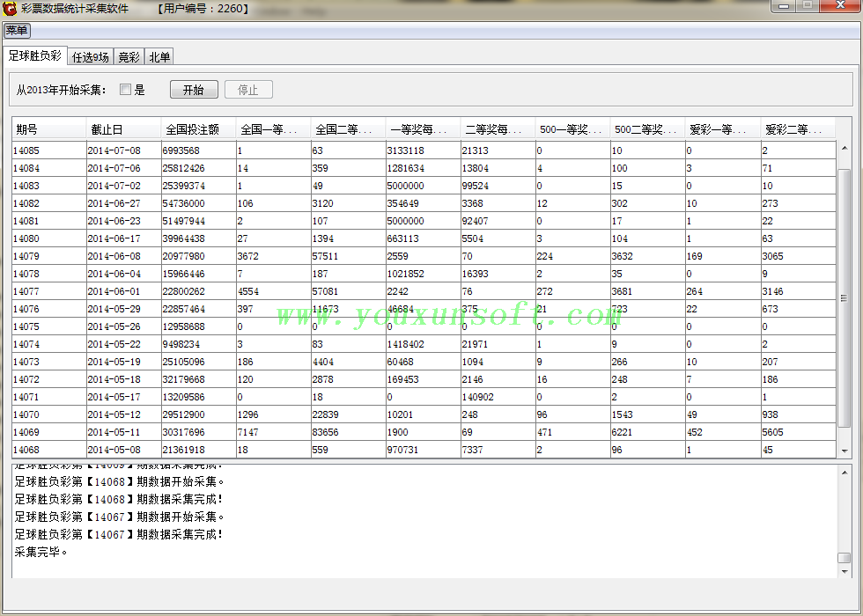The width and height of the screenshot is (863, 616).
Task: Select period cell 14077
Action: click(49, 291)
